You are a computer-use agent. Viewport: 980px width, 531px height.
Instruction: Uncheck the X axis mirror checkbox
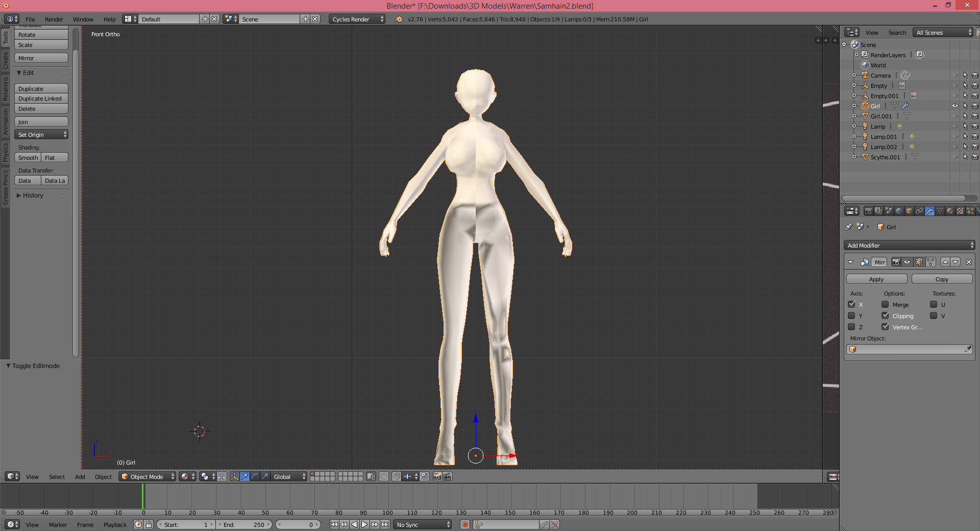point(851,304)
